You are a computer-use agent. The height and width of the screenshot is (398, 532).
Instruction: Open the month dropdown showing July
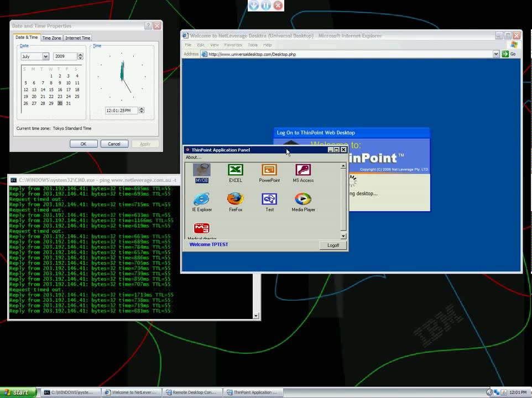46,56
